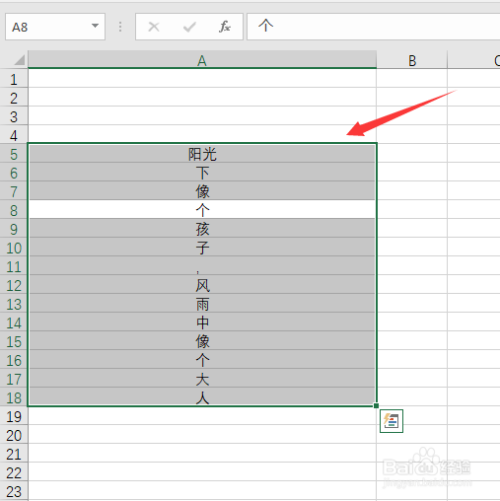Select the row 14 header
Image resolution: width=500 pixels, height=501 pixels.
pos(14,322)
